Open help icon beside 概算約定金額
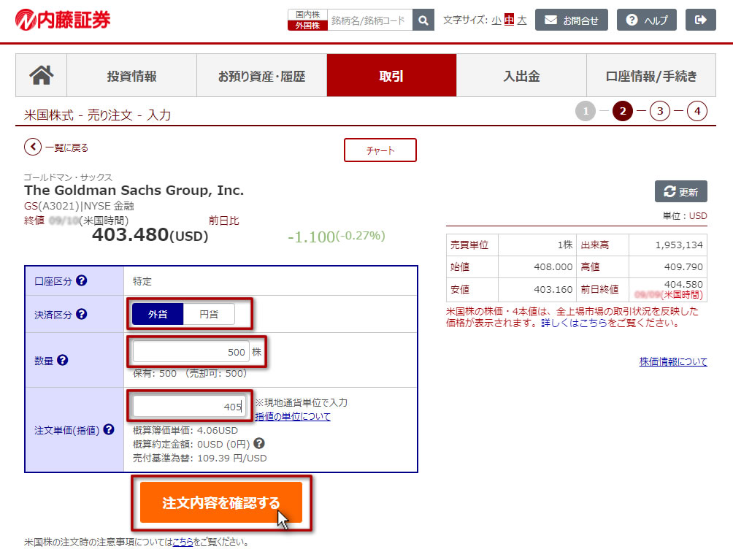733x560 pixels. coord(259,443)
